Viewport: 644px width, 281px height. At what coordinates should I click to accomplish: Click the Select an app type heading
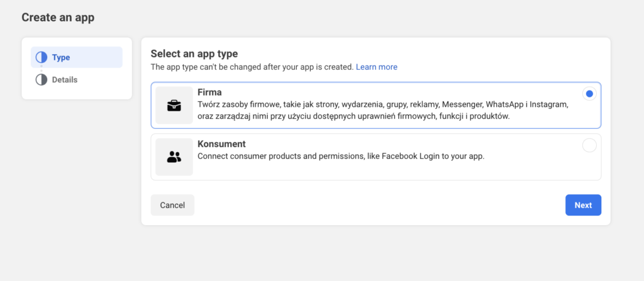(194, 53)
